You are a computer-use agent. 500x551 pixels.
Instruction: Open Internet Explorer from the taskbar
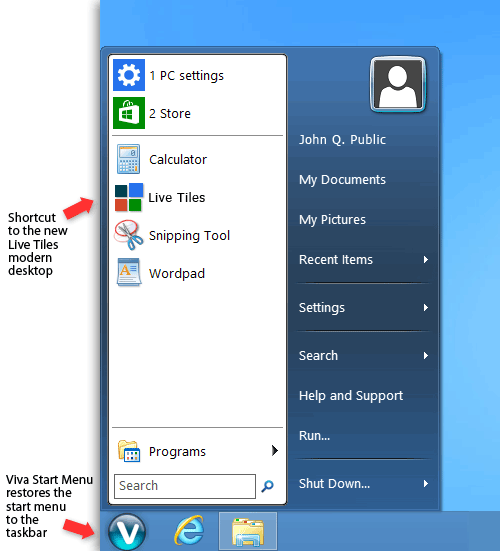point(189,531)
